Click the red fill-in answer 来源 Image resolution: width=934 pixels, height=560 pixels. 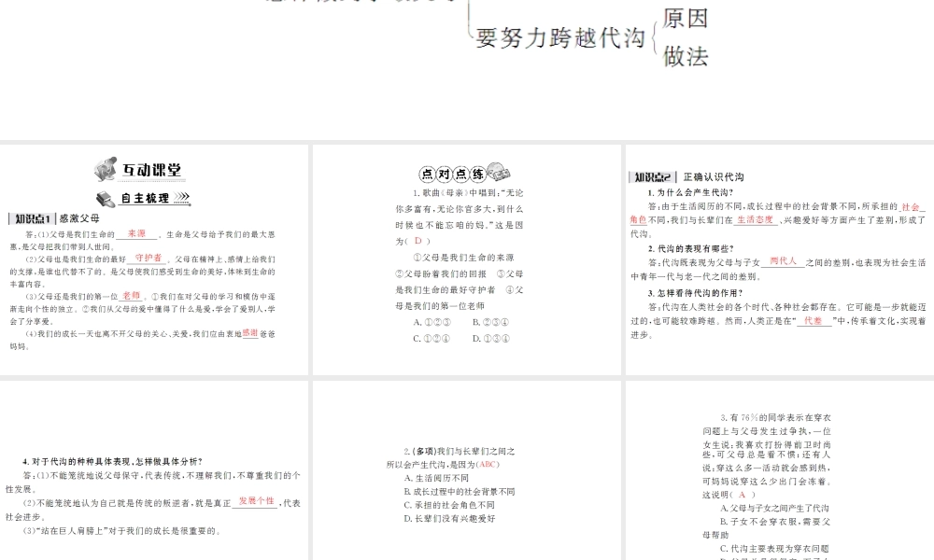tap(136, 234)
